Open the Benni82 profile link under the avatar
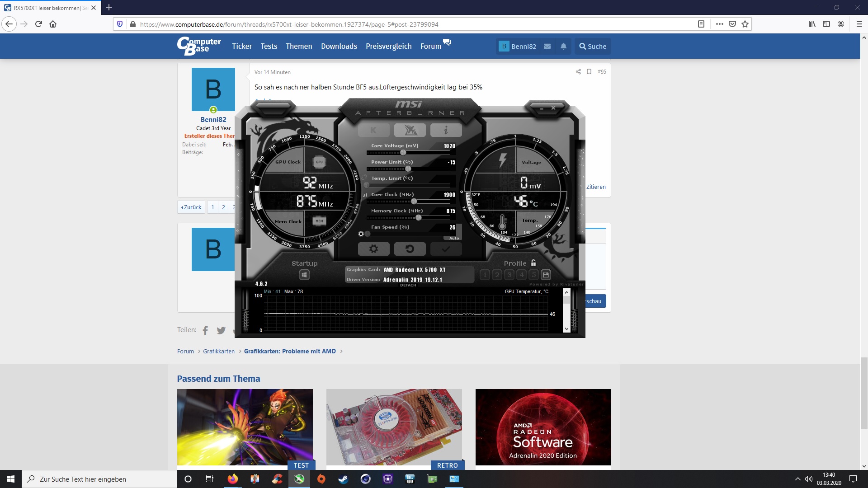The width and height of the screenshot is (868, 488). (213, 120)
